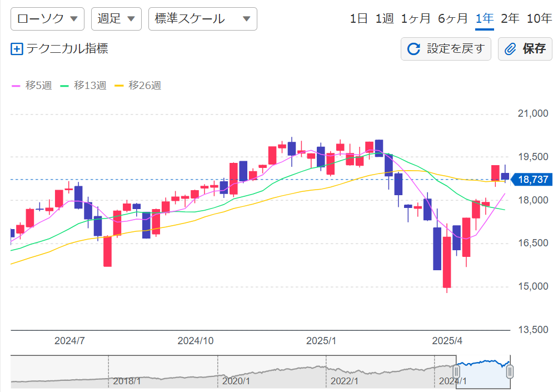Click the current price tag 18,737
558x392 pixels.
532,180
